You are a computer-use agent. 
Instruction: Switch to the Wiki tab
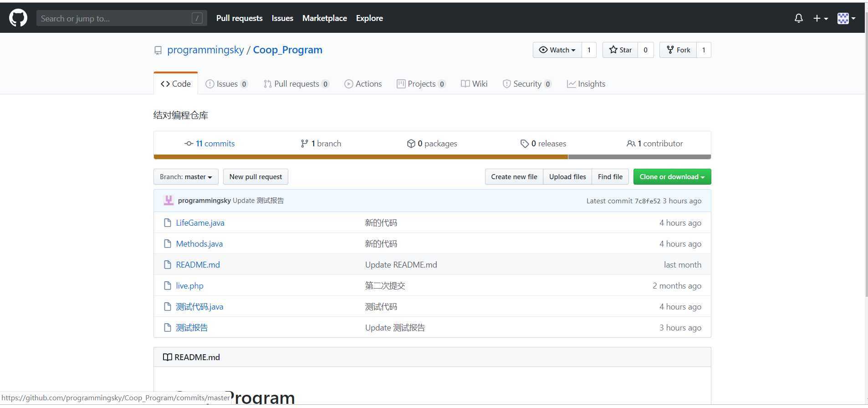(x=474, y=84)
